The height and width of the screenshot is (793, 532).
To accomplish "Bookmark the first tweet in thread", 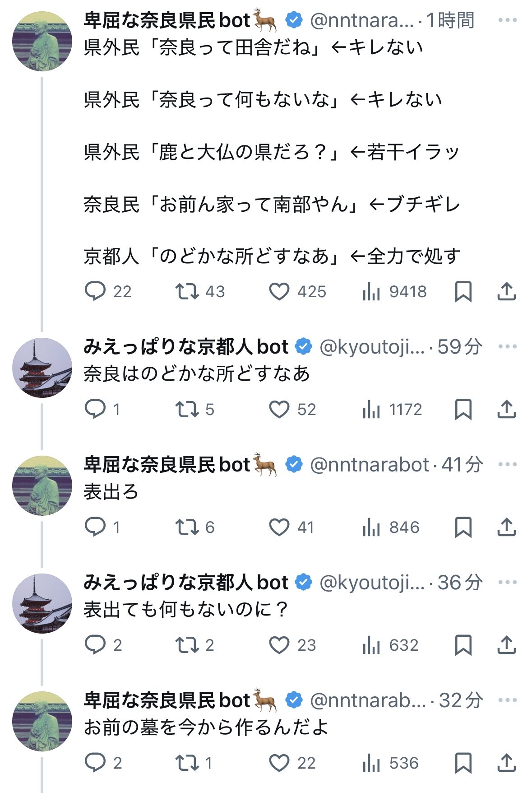I will click(463, 292).
